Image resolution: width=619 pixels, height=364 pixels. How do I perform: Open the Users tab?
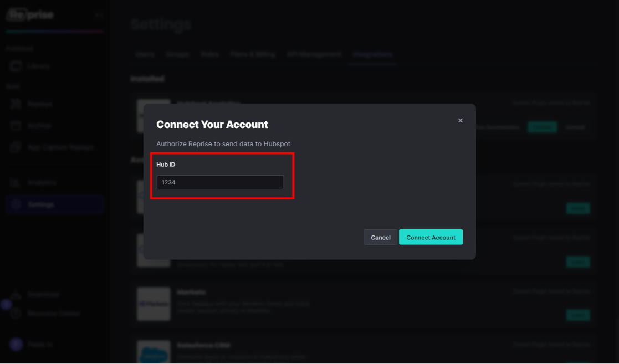click(145, 54)
